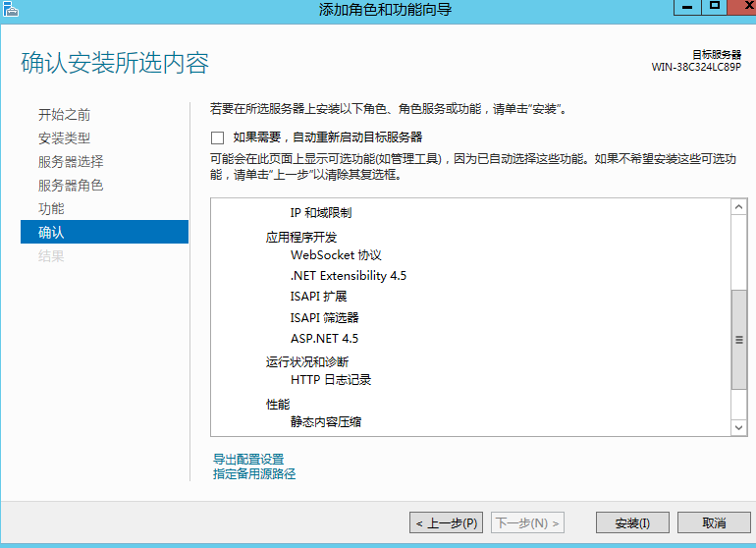This screenshot has height=548, width=756.
Task: Minimize the wizard window
Action: (x=685, y=6)
